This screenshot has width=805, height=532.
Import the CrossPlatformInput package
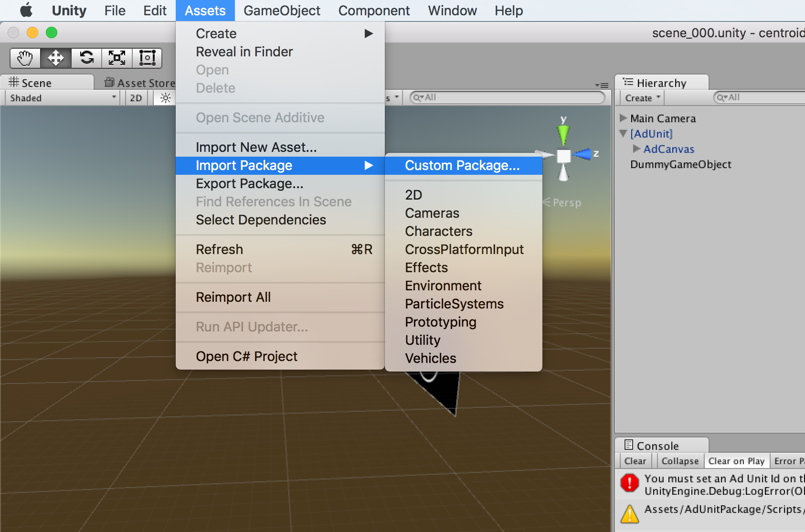[x=464, y=249]
